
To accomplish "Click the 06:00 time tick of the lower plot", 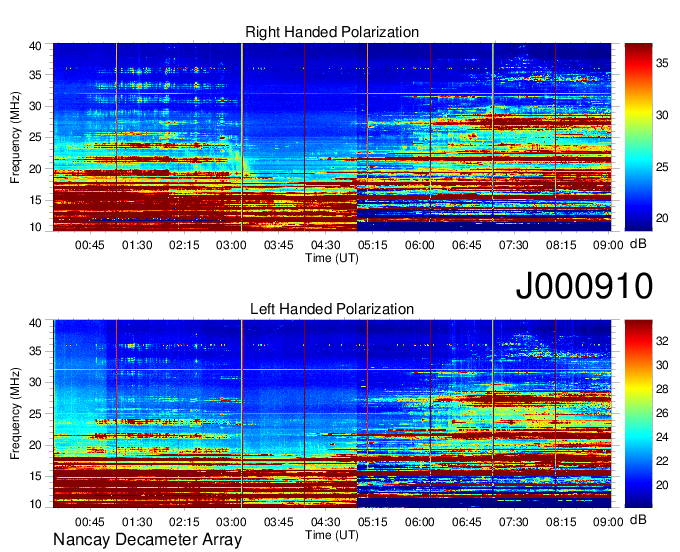I will 420,522.
